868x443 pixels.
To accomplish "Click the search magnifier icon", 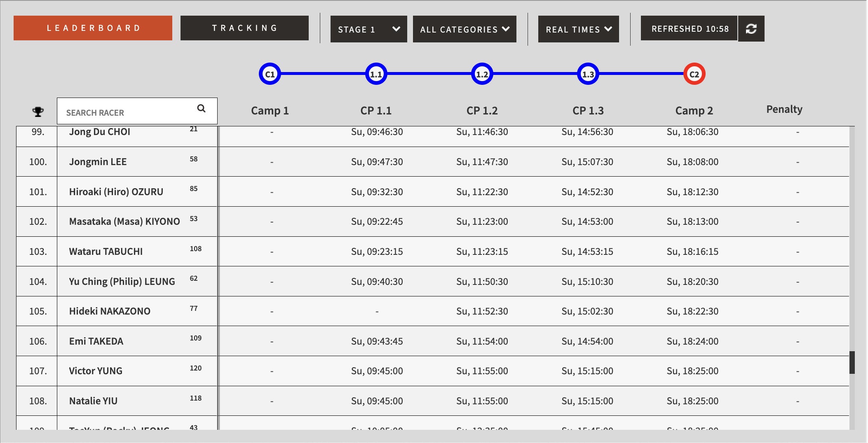I will 201,108.
